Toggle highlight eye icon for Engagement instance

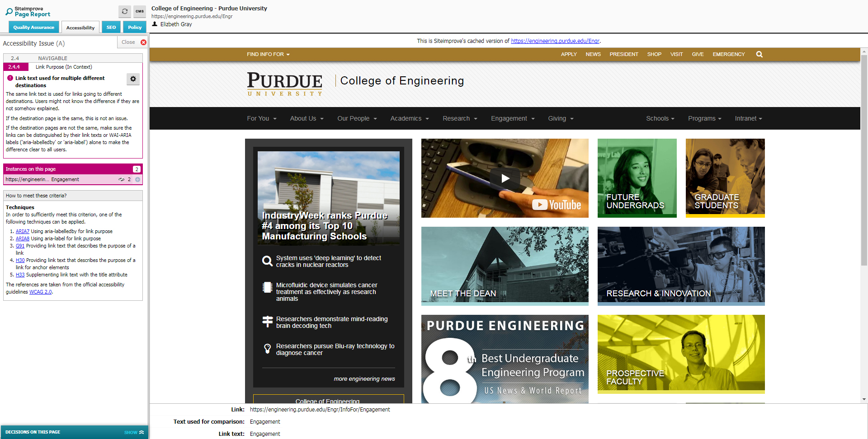tap(121, 180)
